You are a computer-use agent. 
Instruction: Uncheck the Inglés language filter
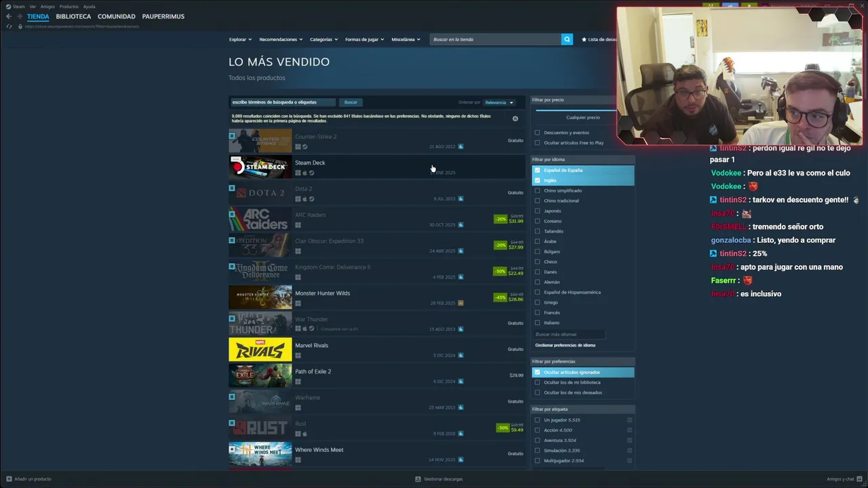point(538,180)
